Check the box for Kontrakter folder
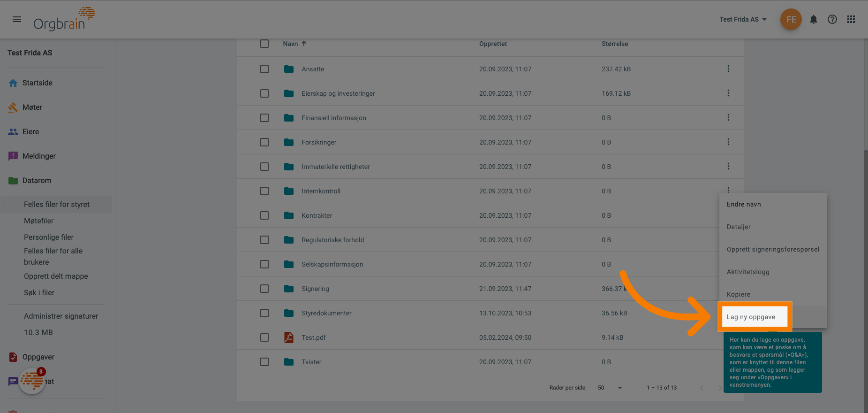Viewport: 868px width, 413px height. pos(264,215)
